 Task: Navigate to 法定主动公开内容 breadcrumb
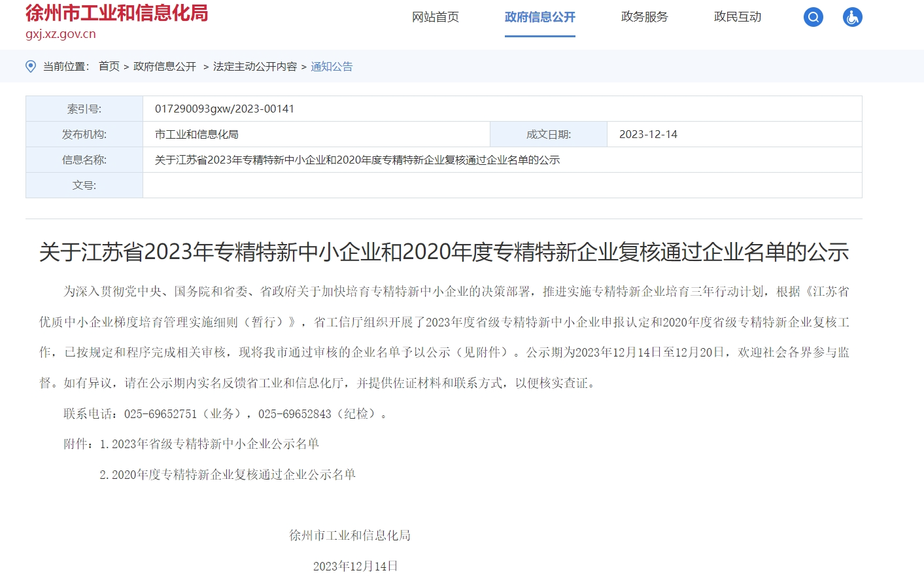coord(255,66)
